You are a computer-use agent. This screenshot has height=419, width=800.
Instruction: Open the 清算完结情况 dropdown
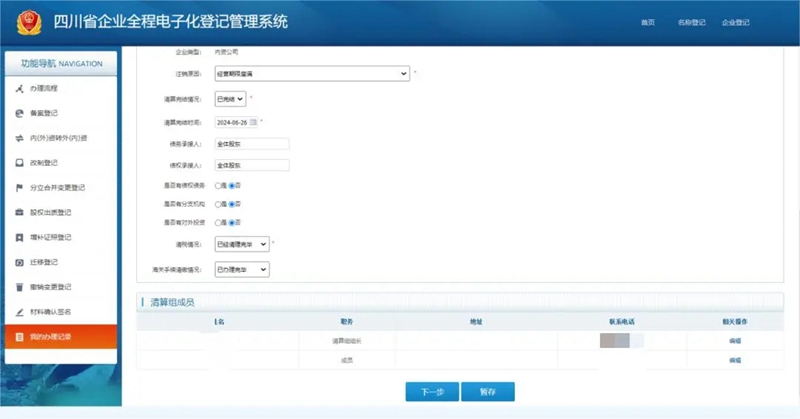230,98
